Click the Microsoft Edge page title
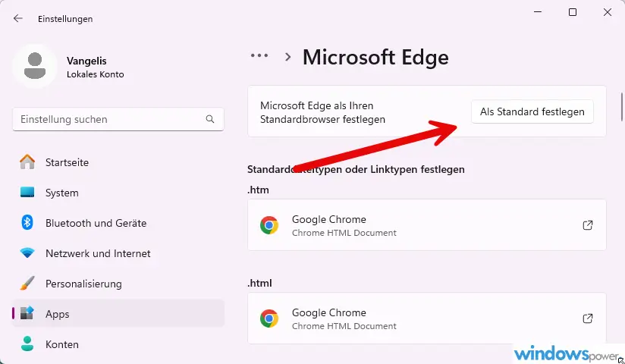Image resolution: width=625 pixels, height=364 pixels. [x=375, y=57]
